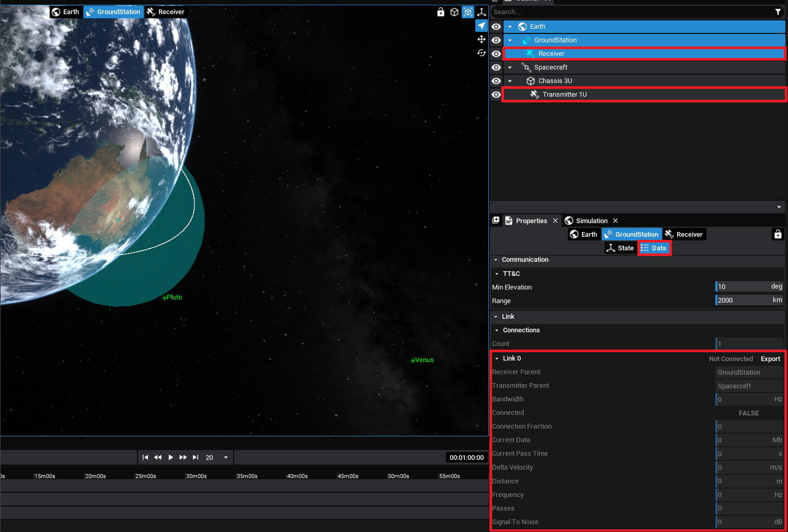Click the move/pan arrows icon in viewport
This screenshot has height=532, width=788.
tap(482, 39)
